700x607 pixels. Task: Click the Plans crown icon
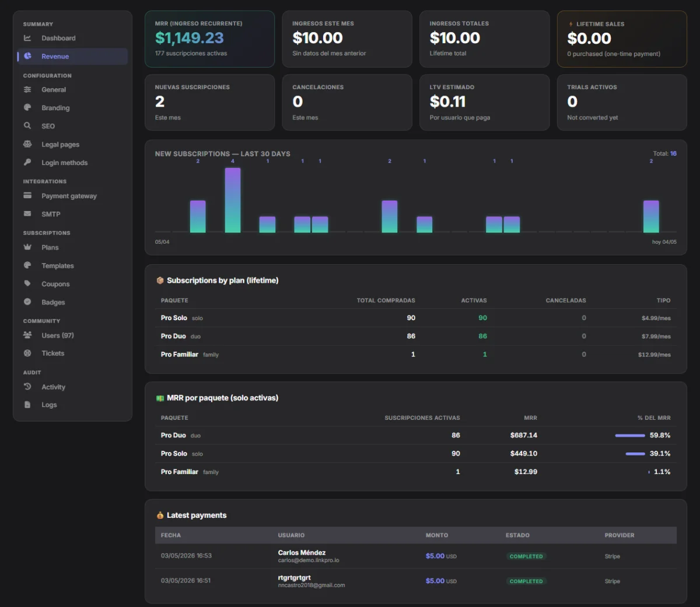[27, 247]
